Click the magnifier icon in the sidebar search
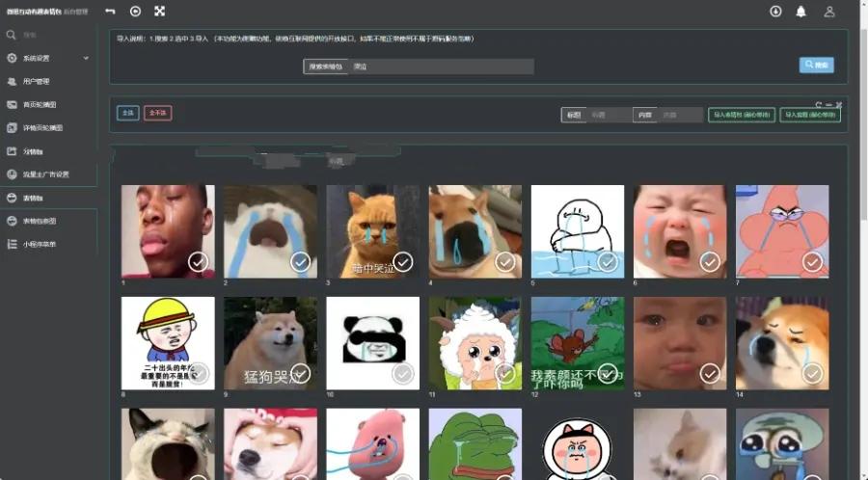 (x=11, y=35)
